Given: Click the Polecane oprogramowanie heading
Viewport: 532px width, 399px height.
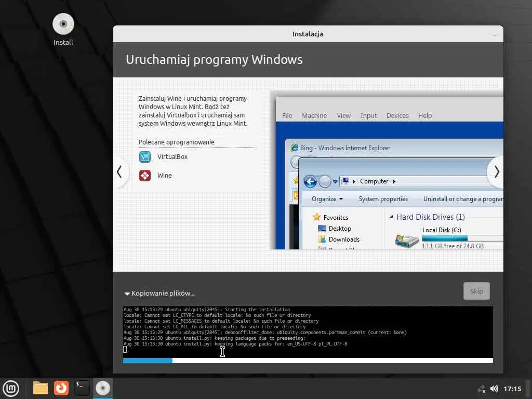Looking at the screenshot, I should tap(177, 142).
